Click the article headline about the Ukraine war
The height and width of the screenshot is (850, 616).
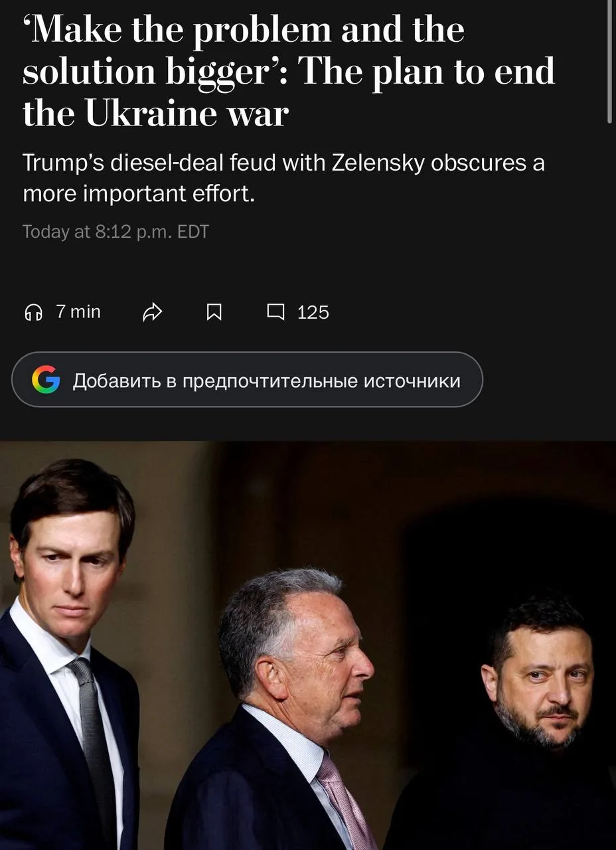point(289,70)
